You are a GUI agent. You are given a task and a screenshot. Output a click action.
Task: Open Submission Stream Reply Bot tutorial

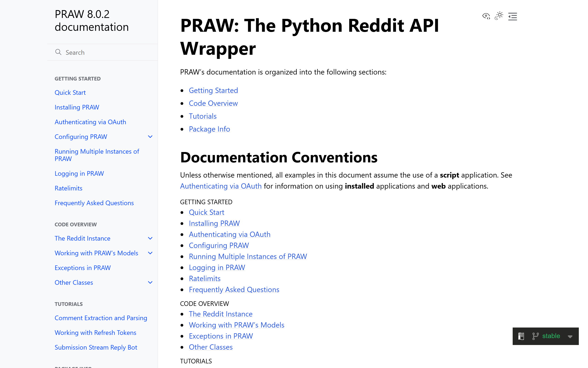click(96, 347)
